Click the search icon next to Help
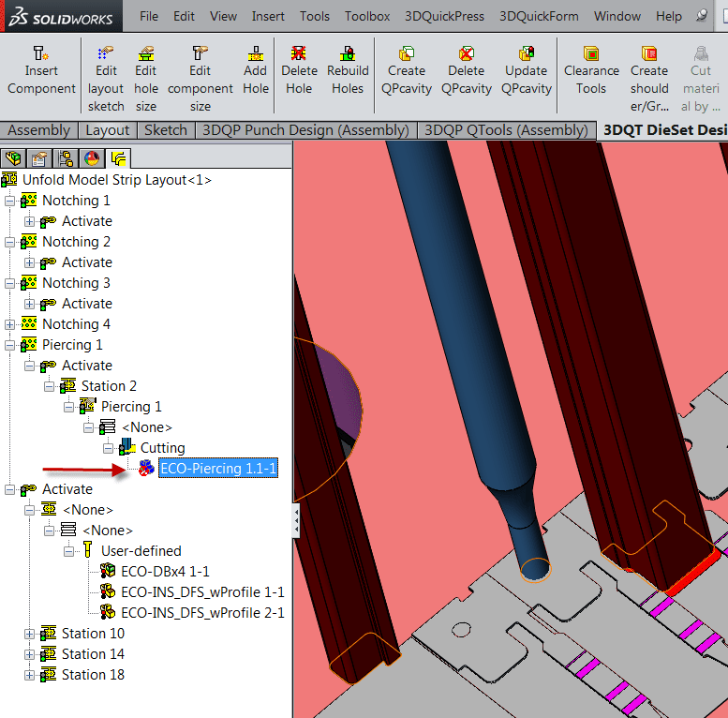 tap(702, 16)
